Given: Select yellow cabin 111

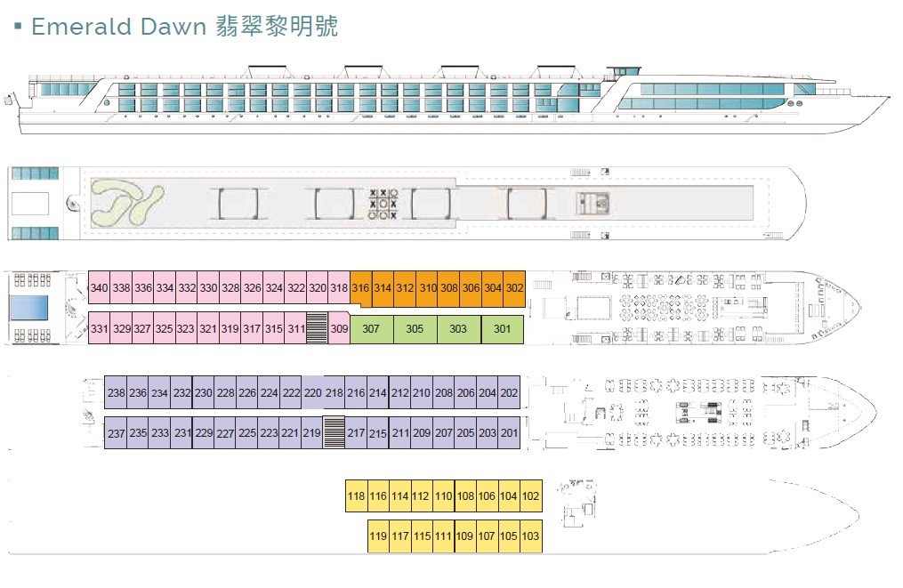Looking at the screenshot, I should tap(443, 536).
